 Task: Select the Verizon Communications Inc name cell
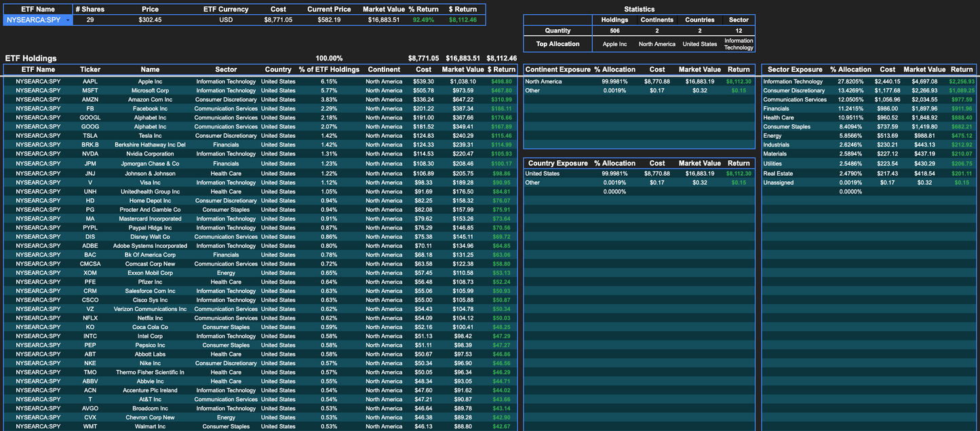150,309
